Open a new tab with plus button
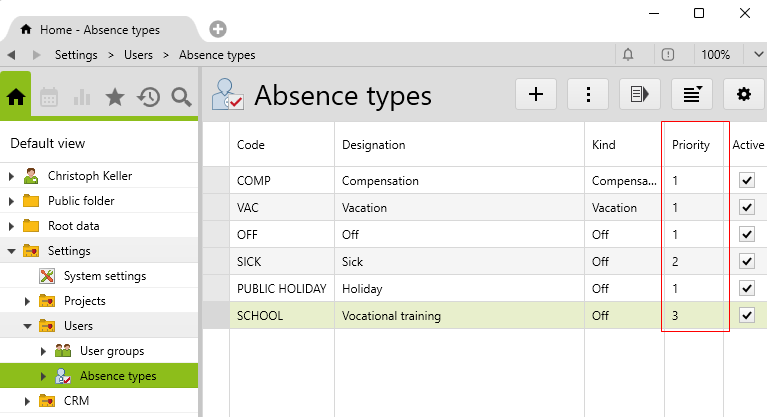 pos(218,30)
